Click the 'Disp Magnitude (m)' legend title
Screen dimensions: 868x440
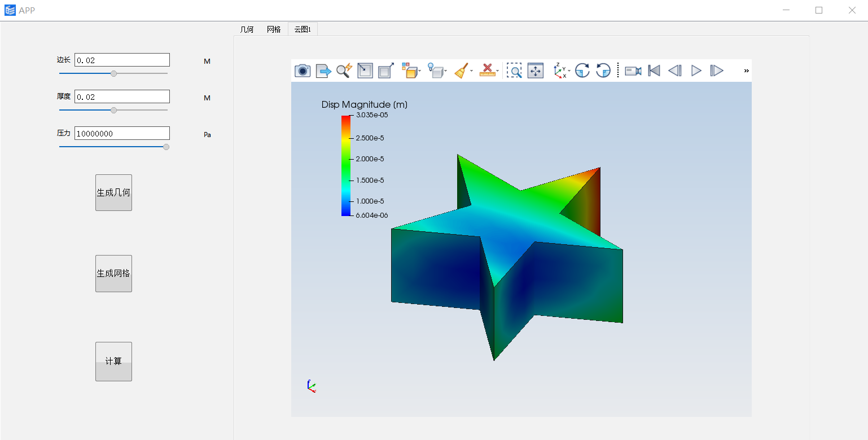pos(365,104)
